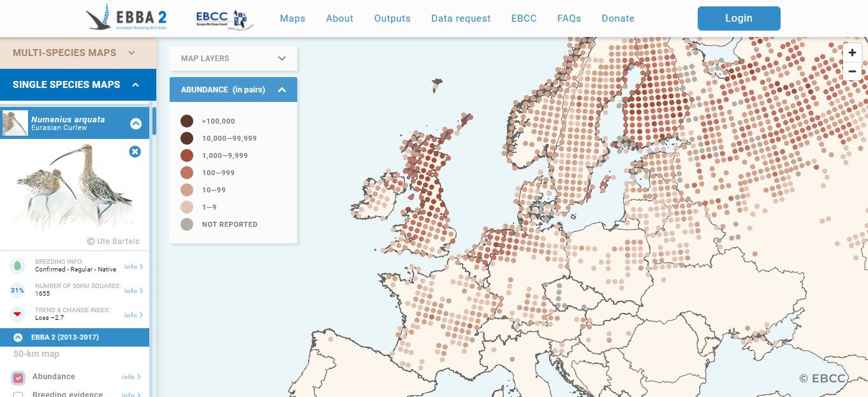Open the About menu item
868x397 pixels.
point(339,18)
